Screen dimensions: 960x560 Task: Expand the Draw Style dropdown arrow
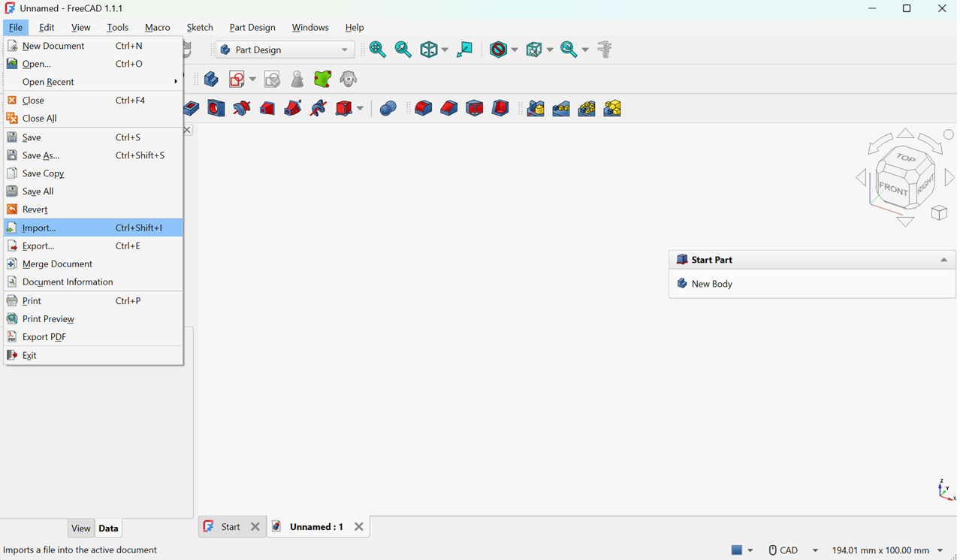click(515, 50)
